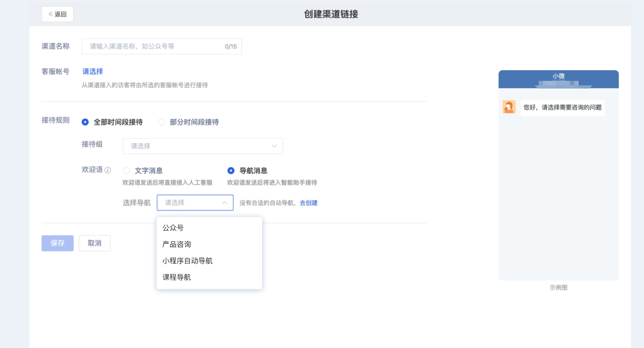The height and width of the screenshot is (348, 644).
Task: Collapse the 选择导航 dropdown
Action: point(195,203)
